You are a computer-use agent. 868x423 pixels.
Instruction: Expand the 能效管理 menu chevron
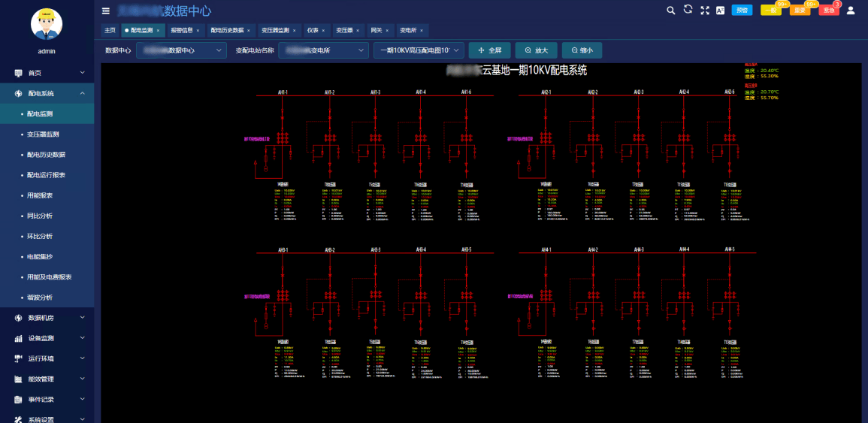tap(83, 379)
